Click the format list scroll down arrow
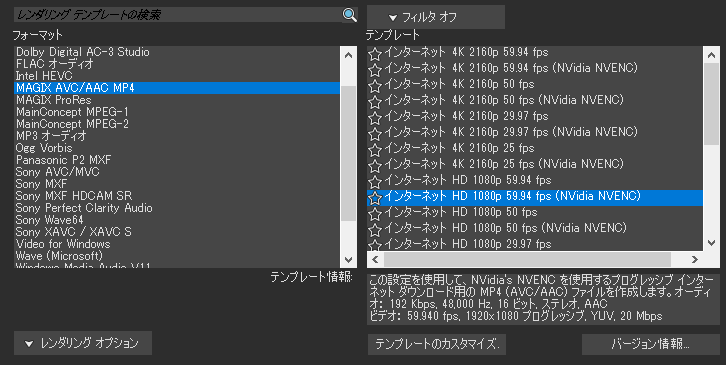726x365 pixels. tap(349, 260)
